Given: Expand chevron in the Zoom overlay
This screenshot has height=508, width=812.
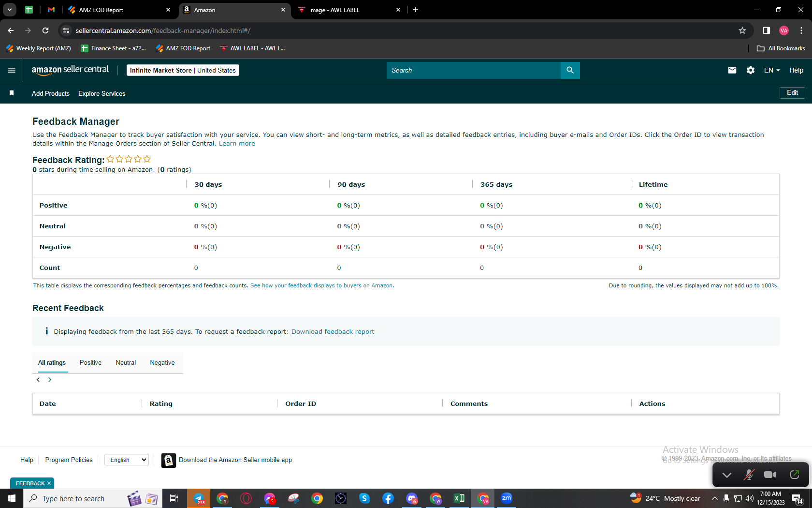Looking at the screenshot, I should [727, 475].
